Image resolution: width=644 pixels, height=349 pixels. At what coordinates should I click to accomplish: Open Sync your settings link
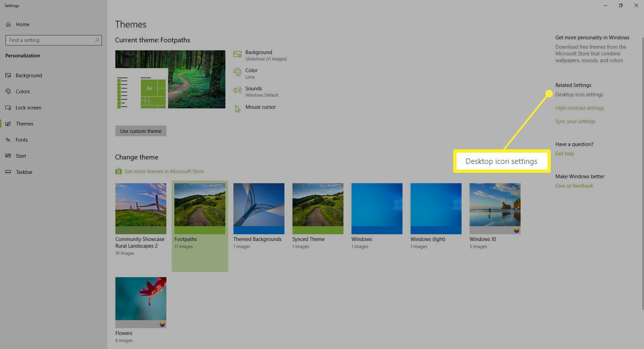(576, 121)
